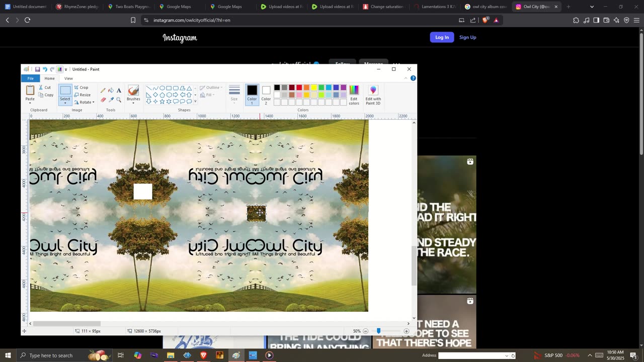Close the Owl City Instagram tab
This screenshot has width=644, height=362.
(x=556, y=7)
